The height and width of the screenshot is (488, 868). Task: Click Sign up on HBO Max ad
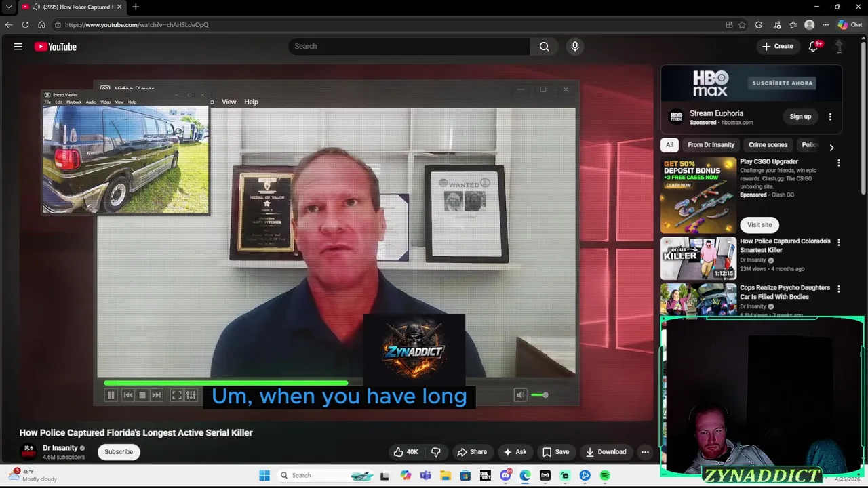(x=800, y=117)
